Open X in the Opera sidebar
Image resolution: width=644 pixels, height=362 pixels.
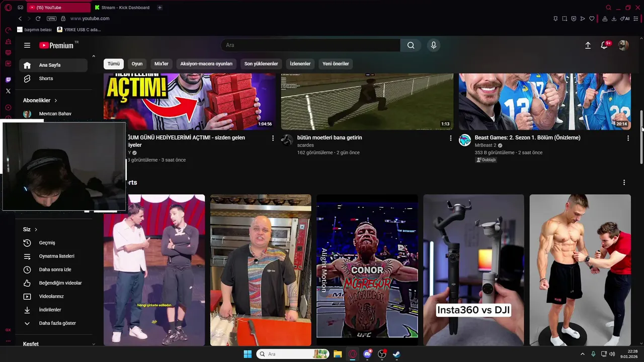pyautogui.click(x=8, y=91)
